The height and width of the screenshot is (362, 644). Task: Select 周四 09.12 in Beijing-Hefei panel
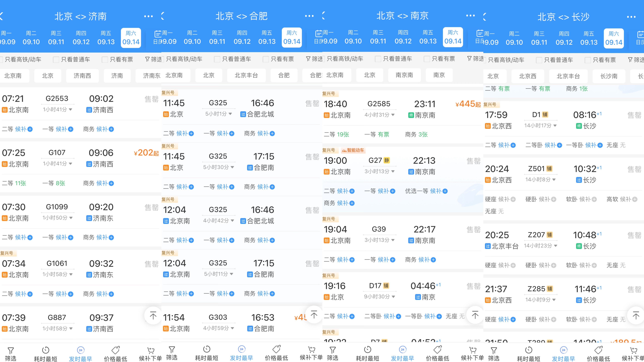pyautogui.click(x=242, y=37)
